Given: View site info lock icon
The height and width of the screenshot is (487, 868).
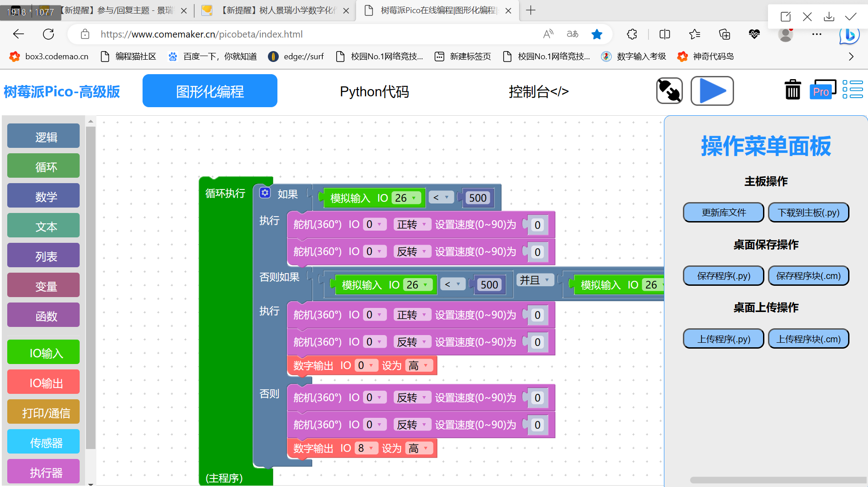Looking at the screenshot, I should 85,34.
